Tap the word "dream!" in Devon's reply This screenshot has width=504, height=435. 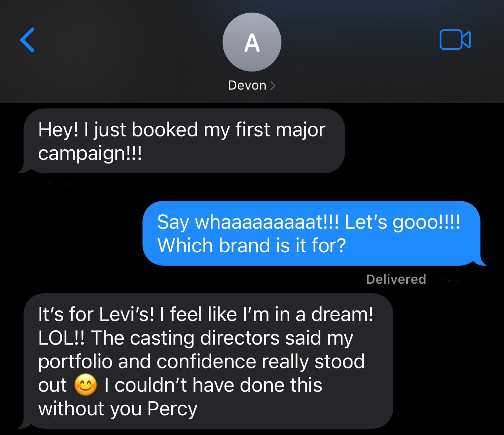tap(342, 314)
